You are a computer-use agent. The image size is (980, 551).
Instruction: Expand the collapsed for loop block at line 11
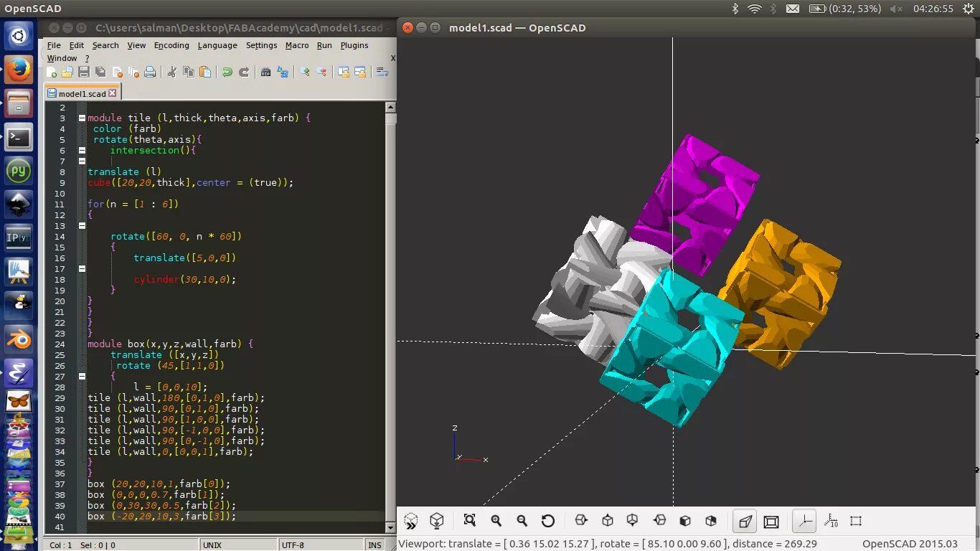[x=82, y=225]
